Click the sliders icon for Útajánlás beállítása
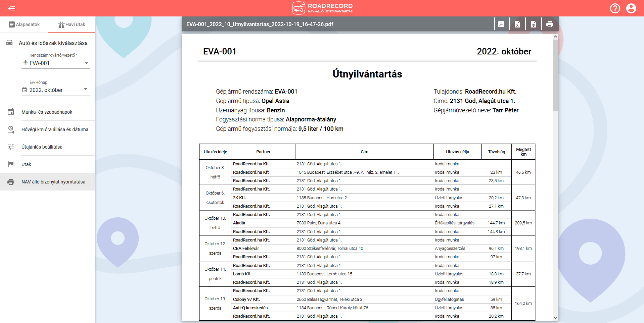The width and height of the screenshot is (644, 323). [11, 147]
